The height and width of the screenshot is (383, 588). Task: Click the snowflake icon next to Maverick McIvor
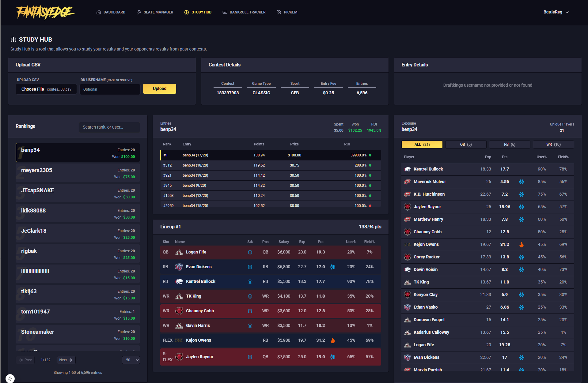pyautogui.click(x=522, y=182)
